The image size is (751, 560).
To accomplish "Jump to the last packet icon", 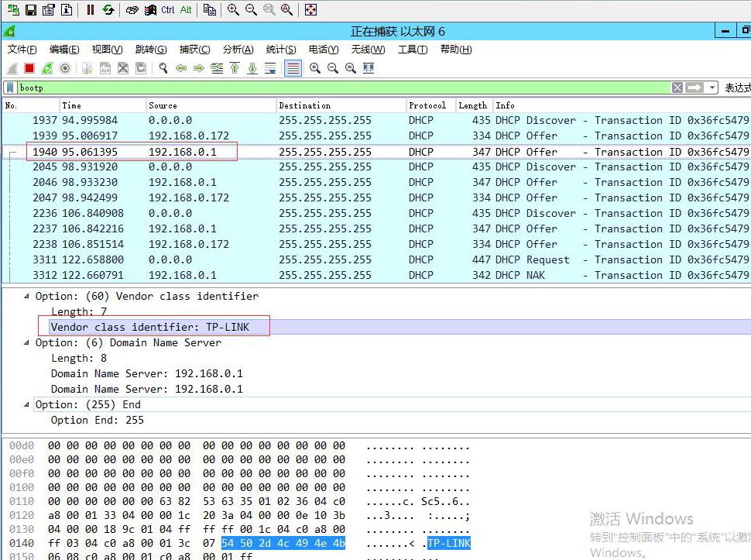I will (x=252, y=68).
